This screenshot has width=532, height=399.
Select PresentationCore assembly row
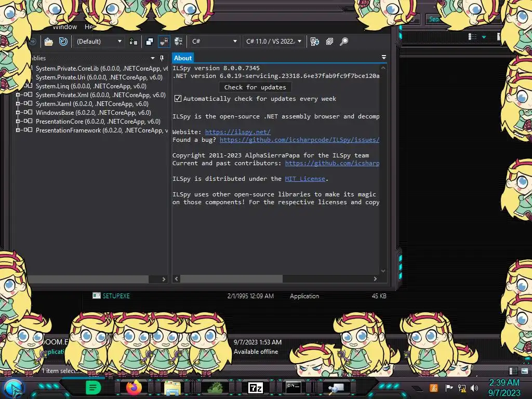pos(98,122)
